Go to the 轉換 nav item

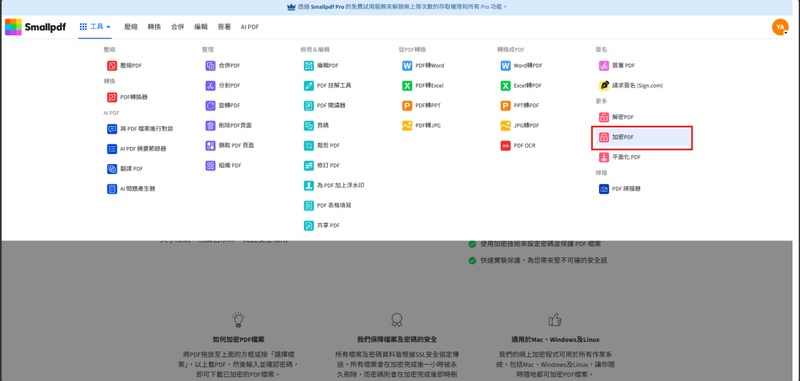[155, 27]
